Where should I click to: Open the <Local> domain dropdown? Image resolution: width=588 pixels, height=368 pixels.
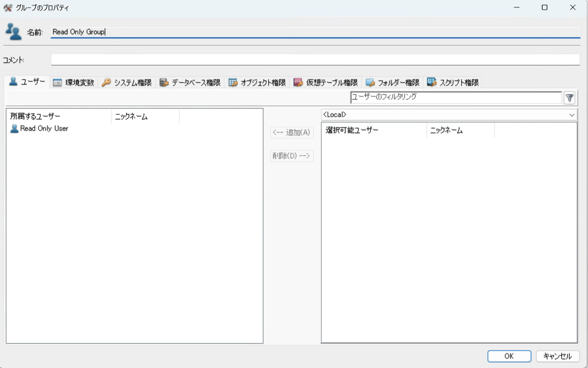click(x=449, y=115)
